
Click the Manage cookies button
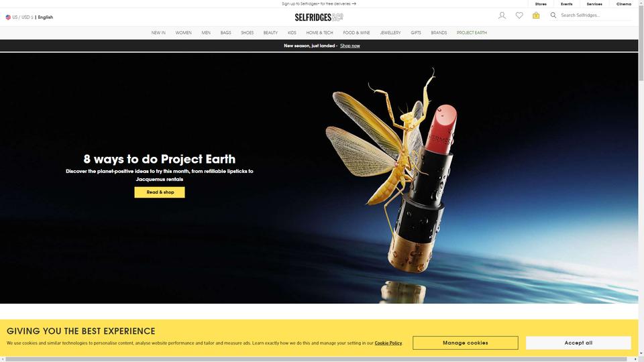(466, 343)
